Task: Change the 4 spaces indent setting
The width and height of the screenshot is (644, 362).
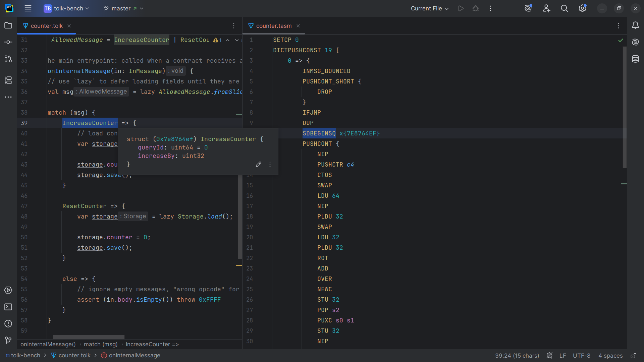Action: [610, 356]
